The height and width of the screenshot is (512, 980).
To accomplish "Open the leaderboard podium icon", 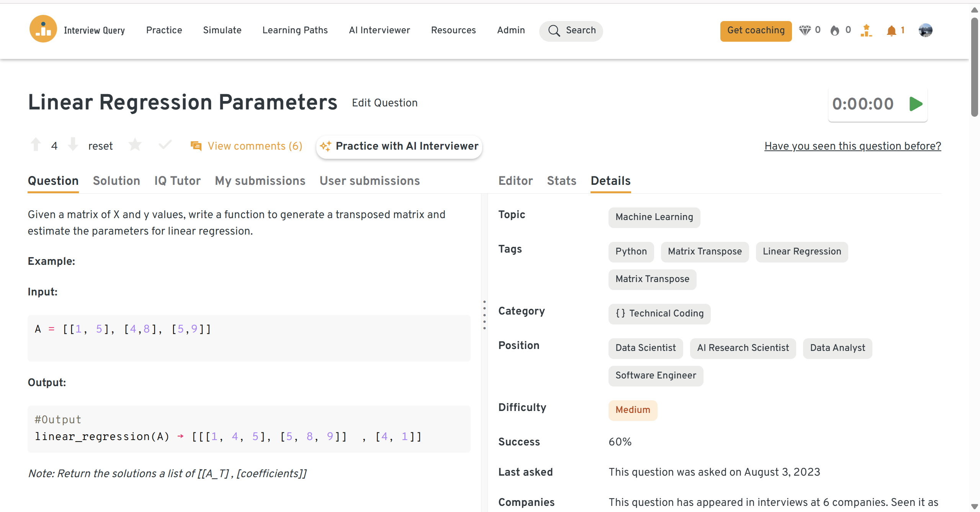I will pyautogui.click(x=866, y=30).
